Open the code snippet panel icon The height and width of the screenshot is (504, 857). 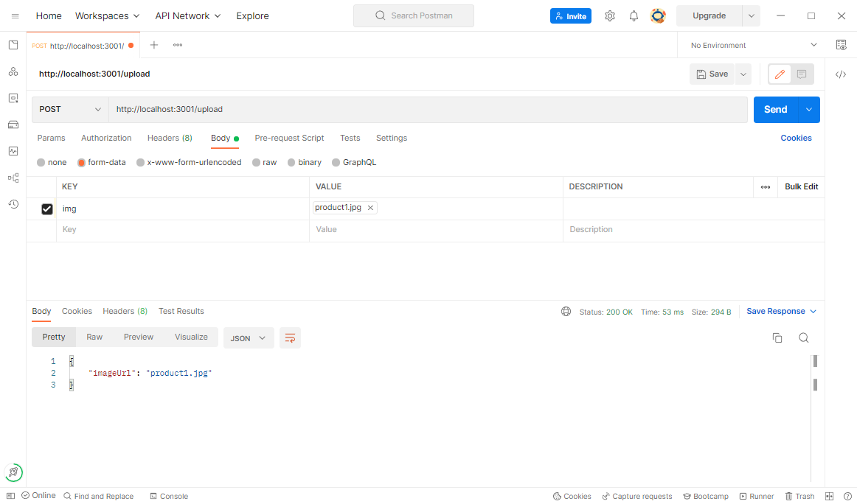(841, 74)
